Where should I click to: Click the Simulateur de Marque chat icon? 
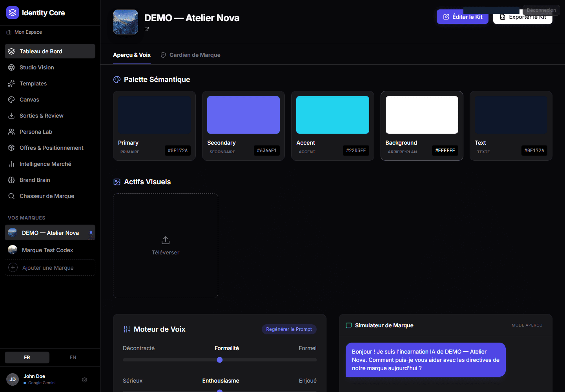[349, 325]
